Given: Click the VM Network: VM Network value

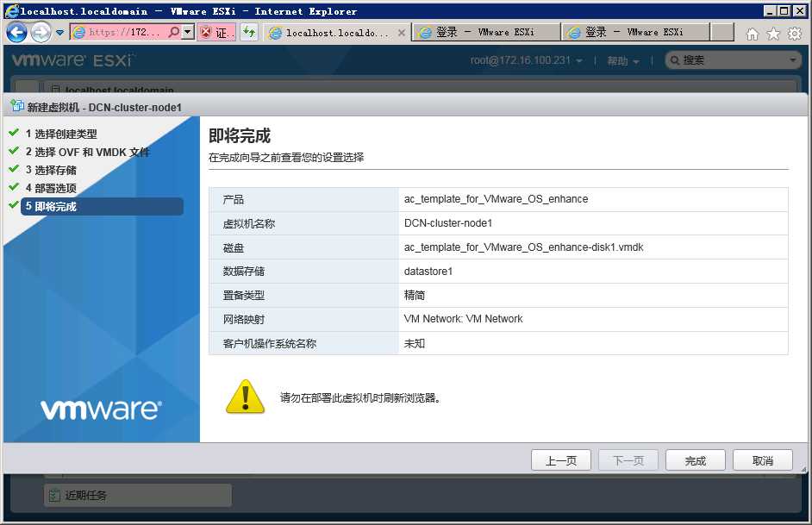Looking at the screenshot, I should [x=464, y=319].
